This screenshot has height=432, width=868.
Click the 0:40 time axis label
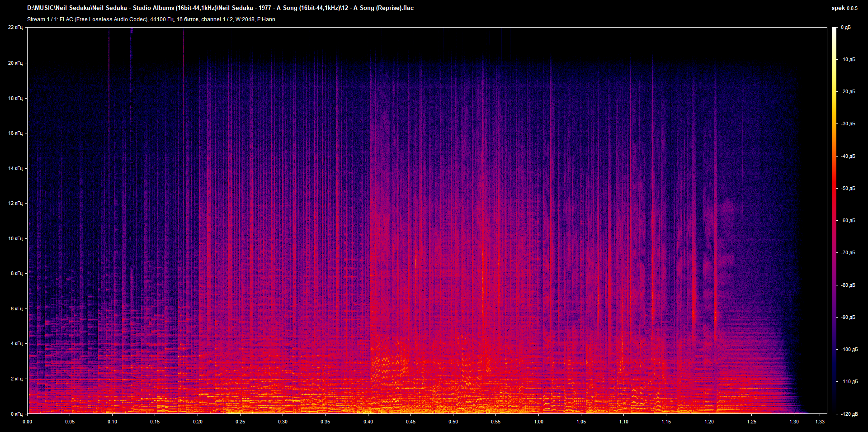click(x=368, y=422)
